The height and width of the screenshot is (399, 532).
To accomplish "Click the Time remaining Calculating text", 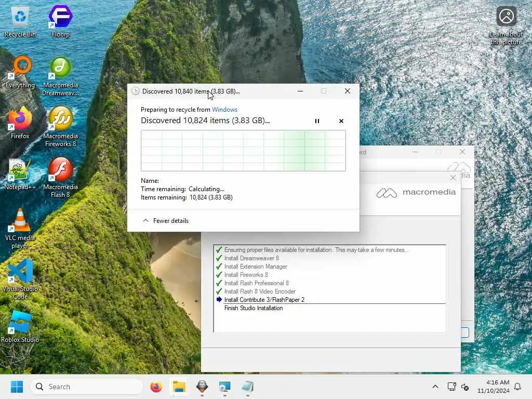I will (182, 189).
